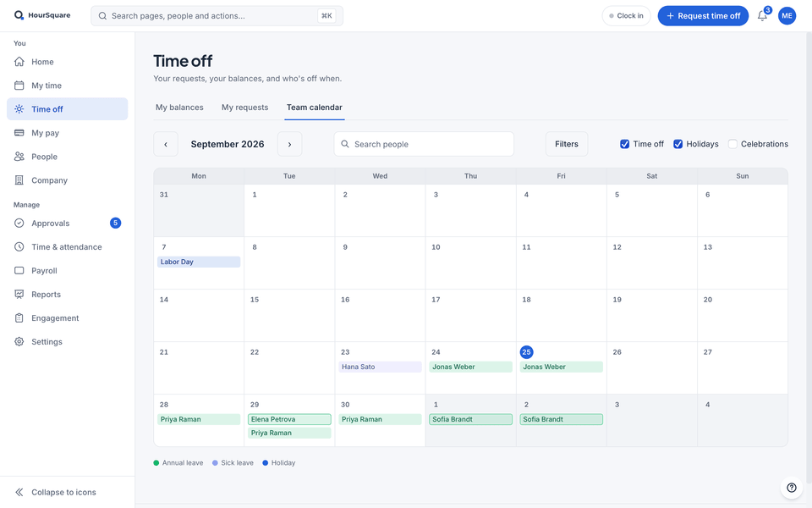Click the Home house icon in sidebar
This screenshot has width=812, height=508.
[19, 62]
